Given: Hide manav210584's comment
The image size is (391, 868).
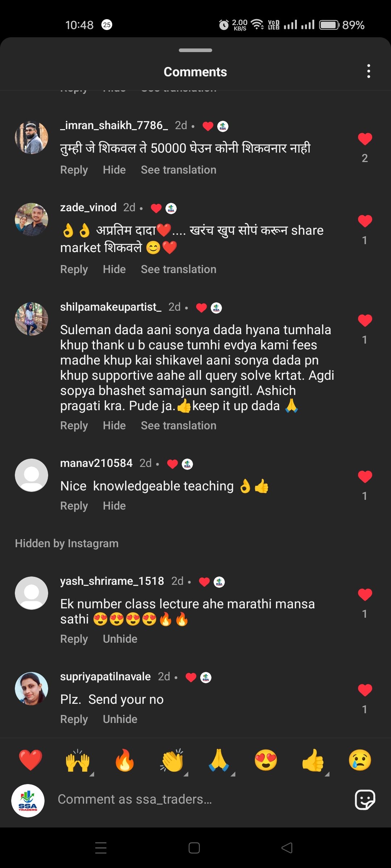Looking at the screenshot, I should (114, 506).
